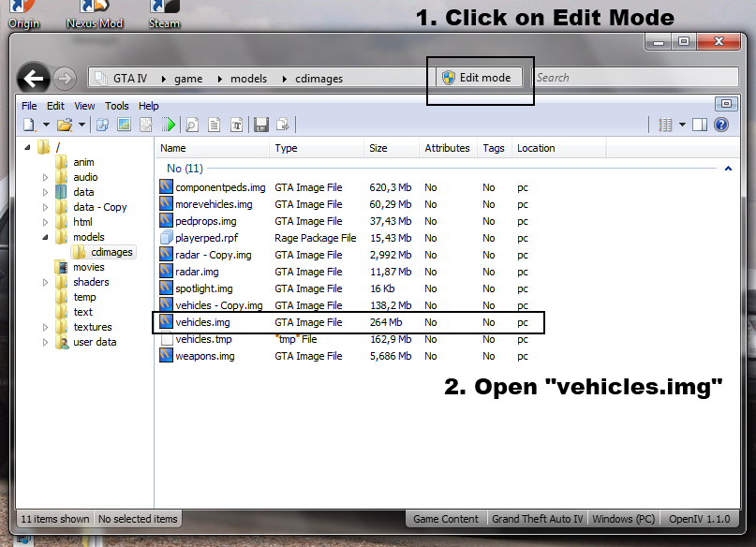
Task: Open the view mode dropdown arrow
Action: [682, 125]
